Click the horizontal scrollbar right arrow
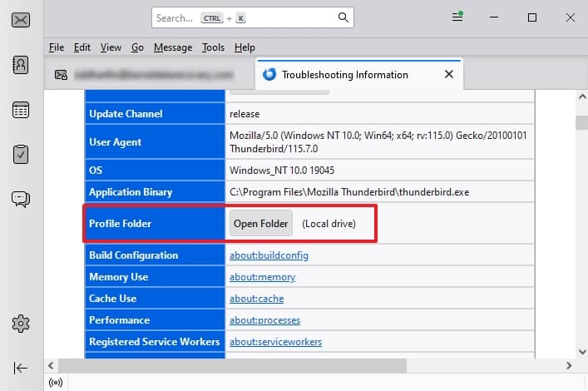 click(x=569, y=365)
